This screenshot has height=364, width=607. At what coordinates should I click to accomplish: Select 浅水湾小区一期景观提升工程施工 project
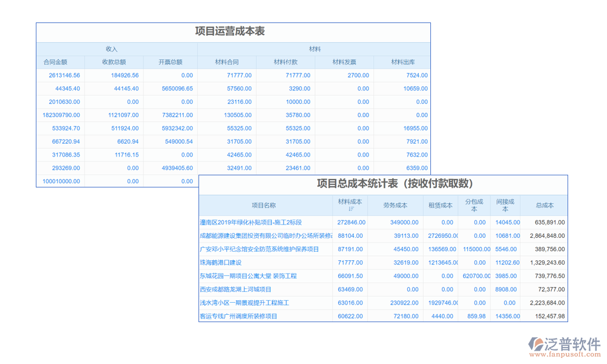click(244, 303)
